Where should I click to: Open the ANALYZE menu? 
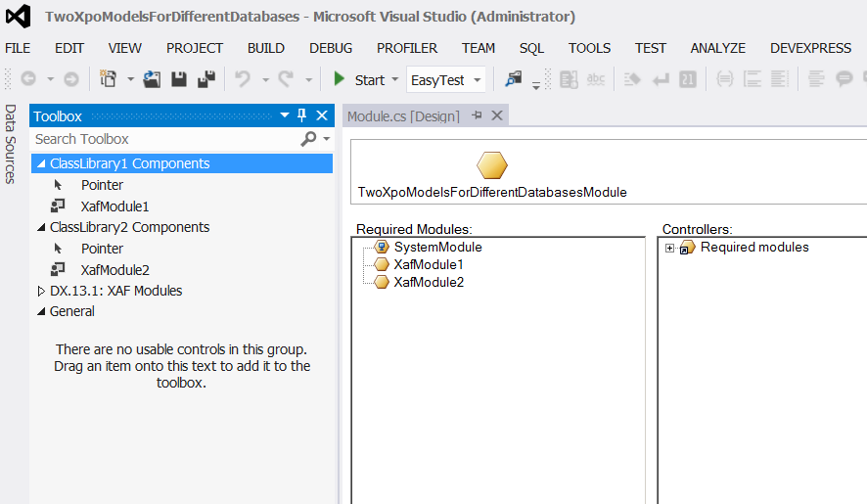(717, 48)
